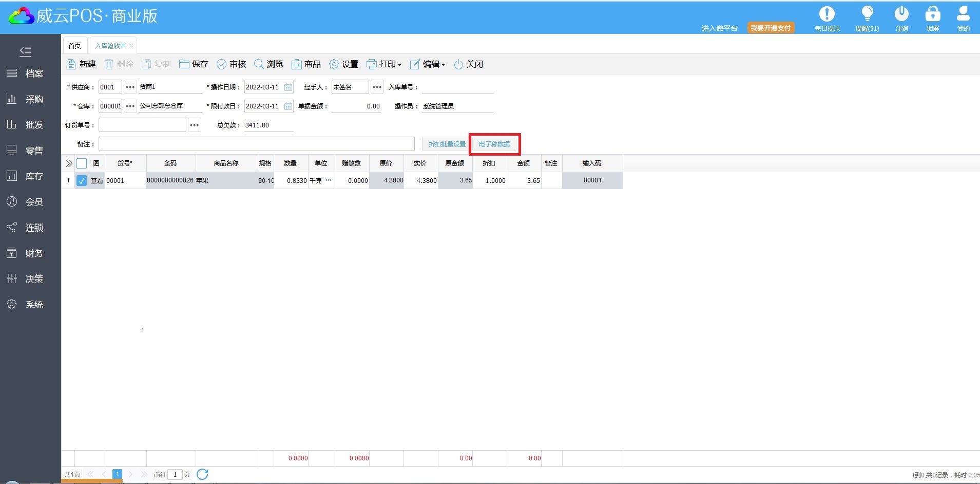Open the 提醒(51) lightbulb notifications
The image size is (980, 484).
pyautogui.click(x=867, y=14)
